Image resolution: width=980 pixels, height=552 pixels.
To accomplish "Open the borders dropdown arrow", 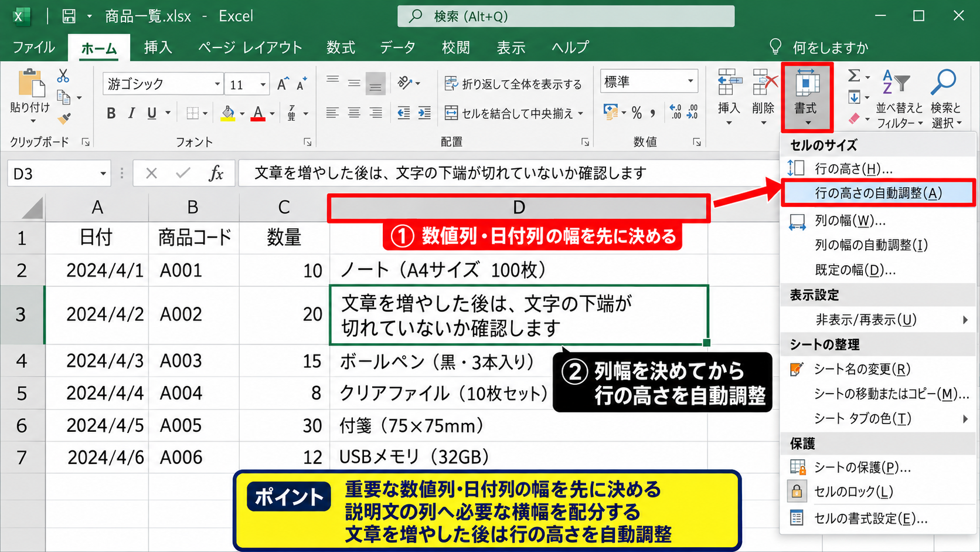I will pos(205,114).
